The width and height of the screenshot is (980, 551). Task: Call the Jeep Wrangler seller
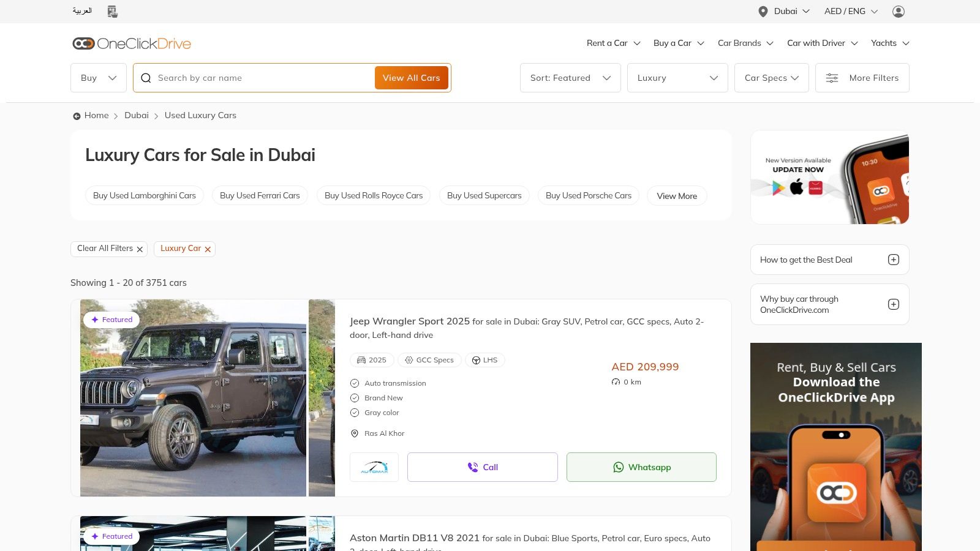coord(483,467)
